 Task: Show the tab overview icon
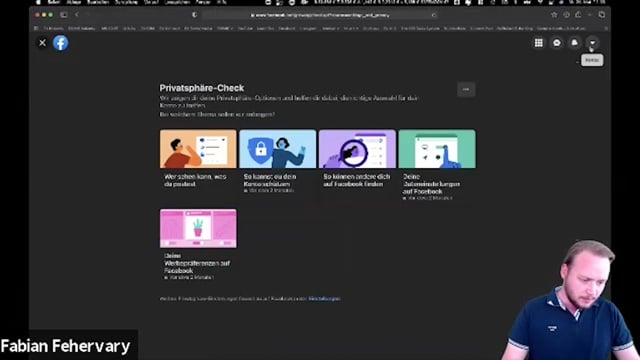coord(602,15)
